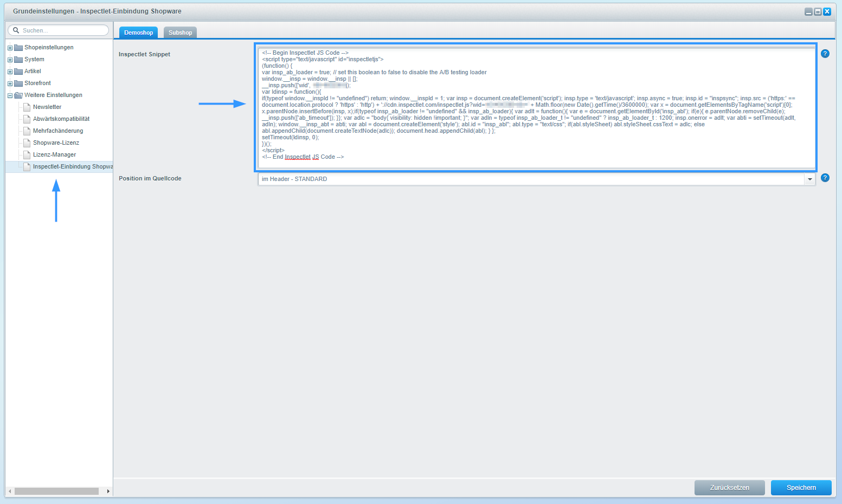Image resolution: width=842 pixels, height=504 pixels.
Task: Click the search magnifier icon
Action: point(16,30)
